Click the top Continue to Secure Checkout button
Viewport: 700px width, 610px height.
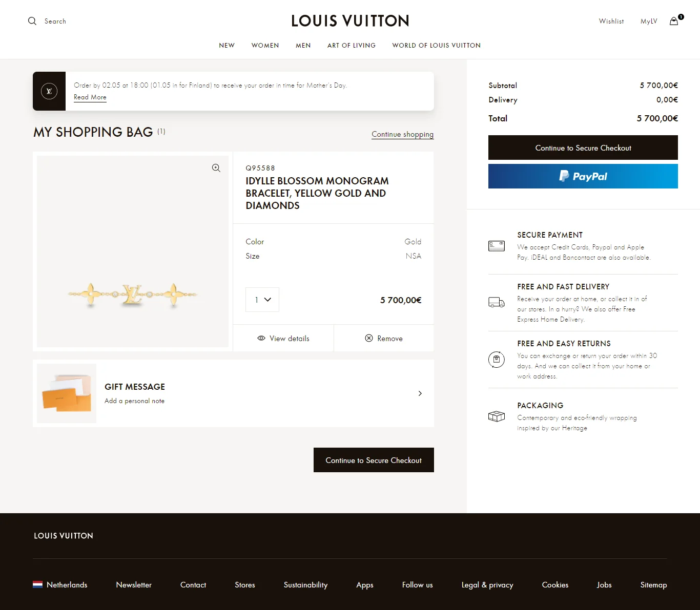pos(583,148)
